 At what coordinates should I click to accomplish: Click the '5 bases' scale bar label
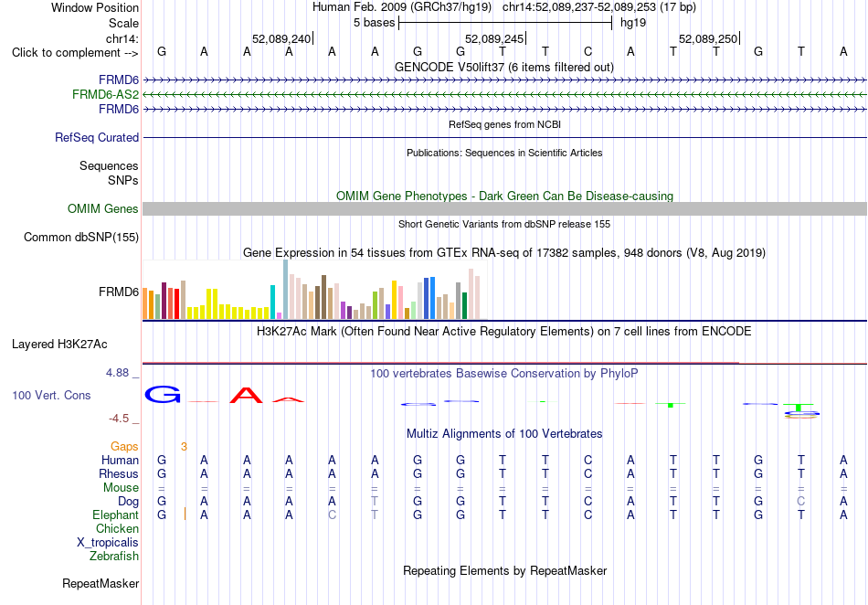(x=375, y=23)
